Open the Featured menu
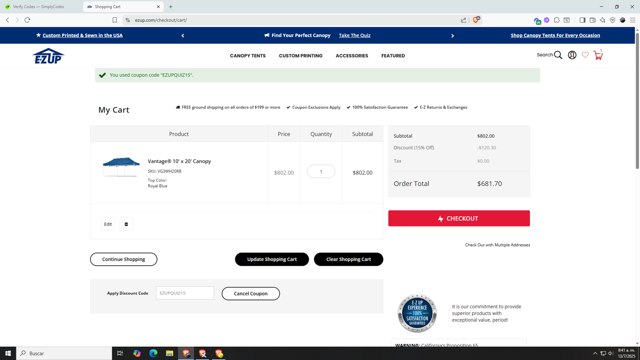 tap(393, 56)
